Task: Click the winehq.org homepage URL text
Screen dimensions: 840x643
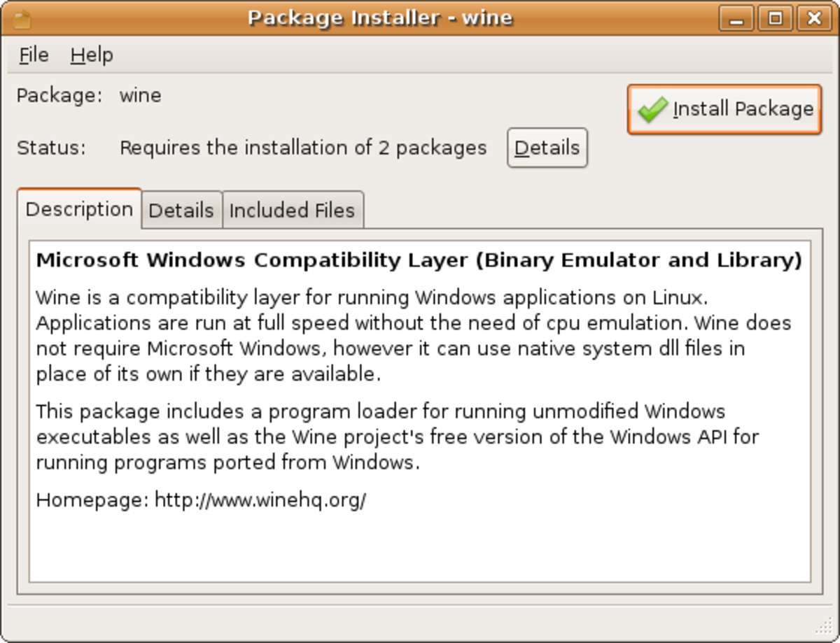Action: (x=260, y=500)
